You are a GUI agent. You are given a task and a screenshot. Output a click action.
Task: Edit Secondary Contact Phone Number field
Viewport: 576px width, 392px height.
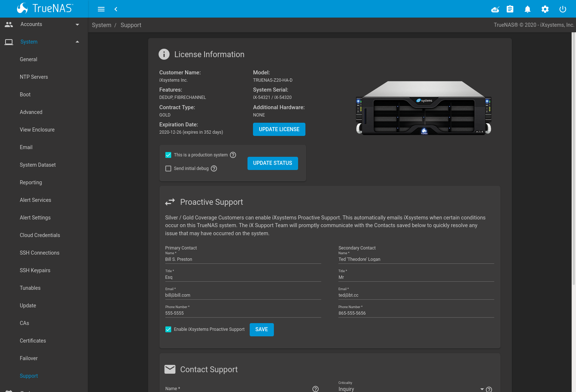416,313
